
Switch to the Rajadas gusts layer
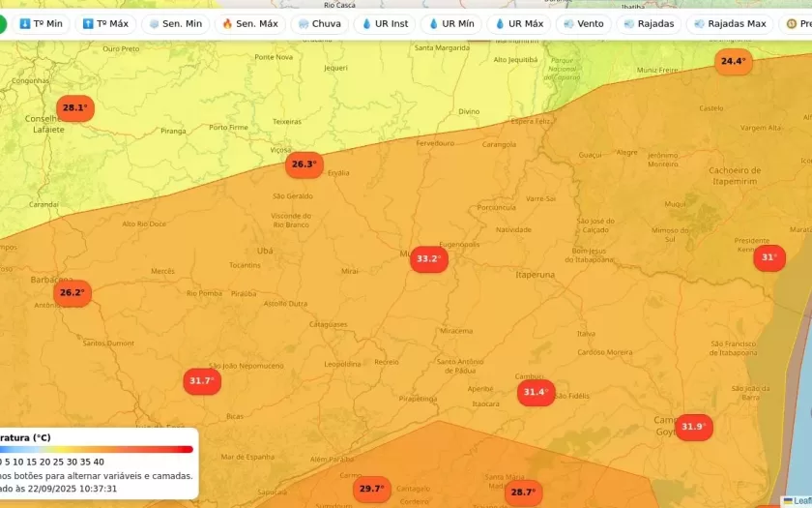[649, 23]
